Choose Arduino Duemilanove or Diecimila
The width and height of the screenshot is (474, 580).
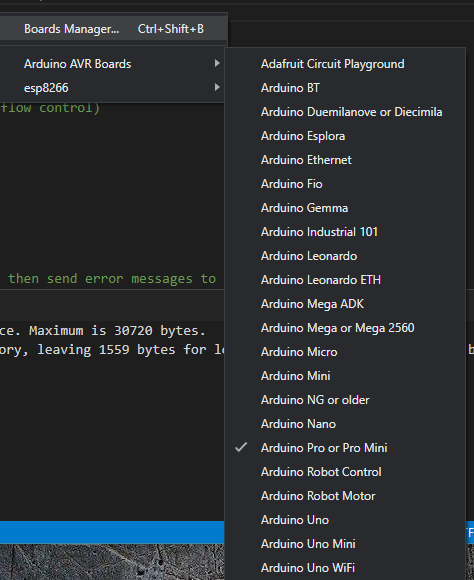tap(345, 112)
